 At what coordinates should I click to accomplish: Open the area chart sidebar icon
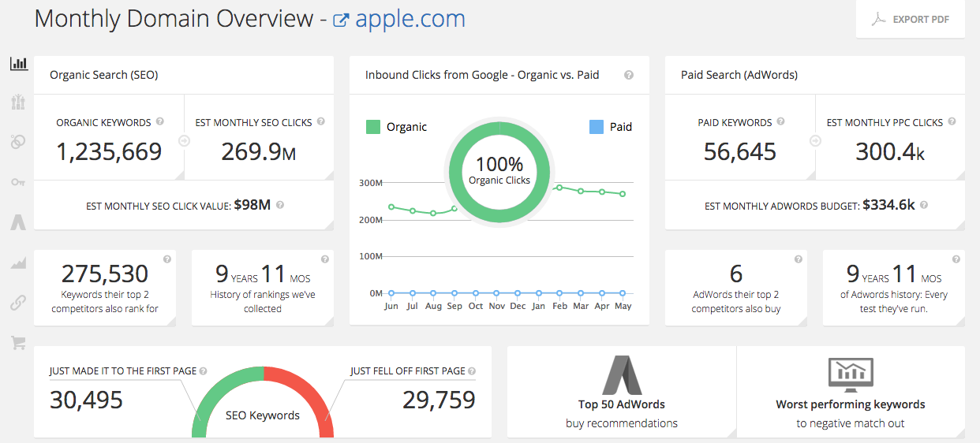pyautogui.click(x=18, y=263)
